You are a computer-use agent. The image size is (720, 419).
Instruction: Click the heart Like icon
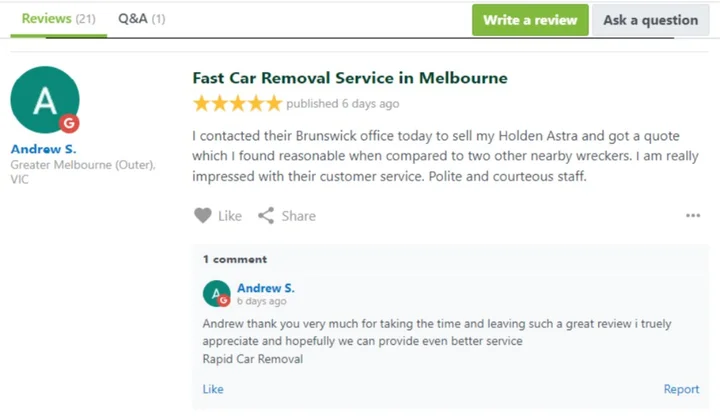tap(202, 215)
